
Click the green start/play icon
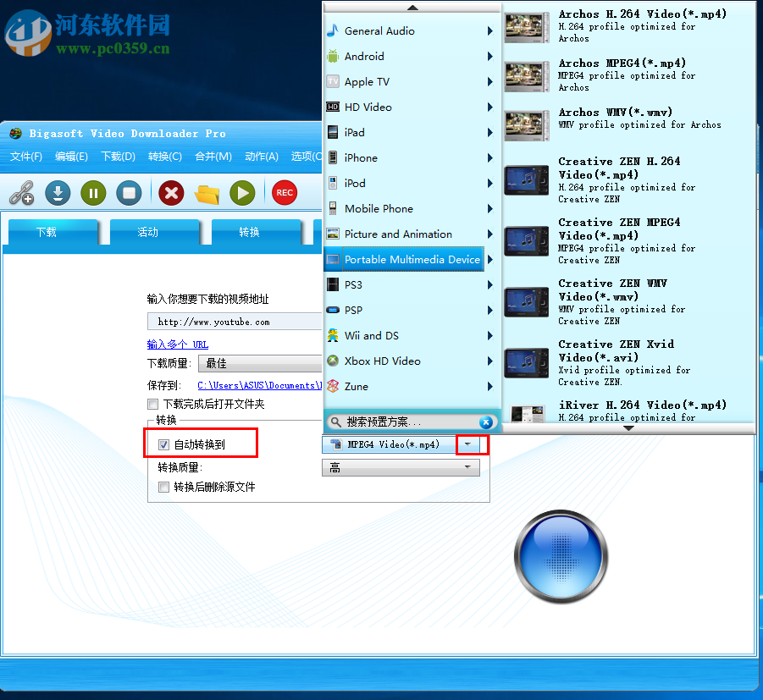pos(242,193)
